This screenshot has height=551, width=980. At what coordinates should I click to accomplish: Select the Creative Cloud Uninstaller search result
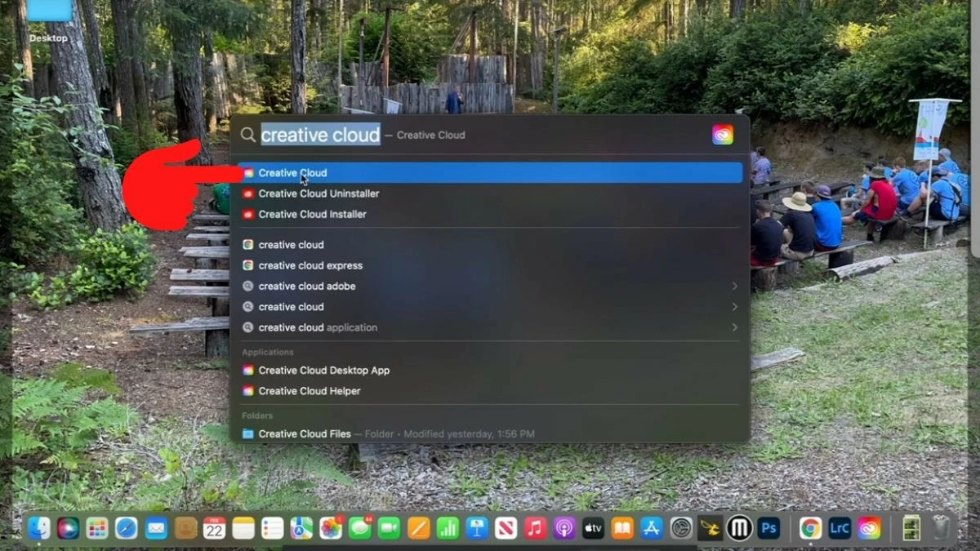[x=318, y=193]
